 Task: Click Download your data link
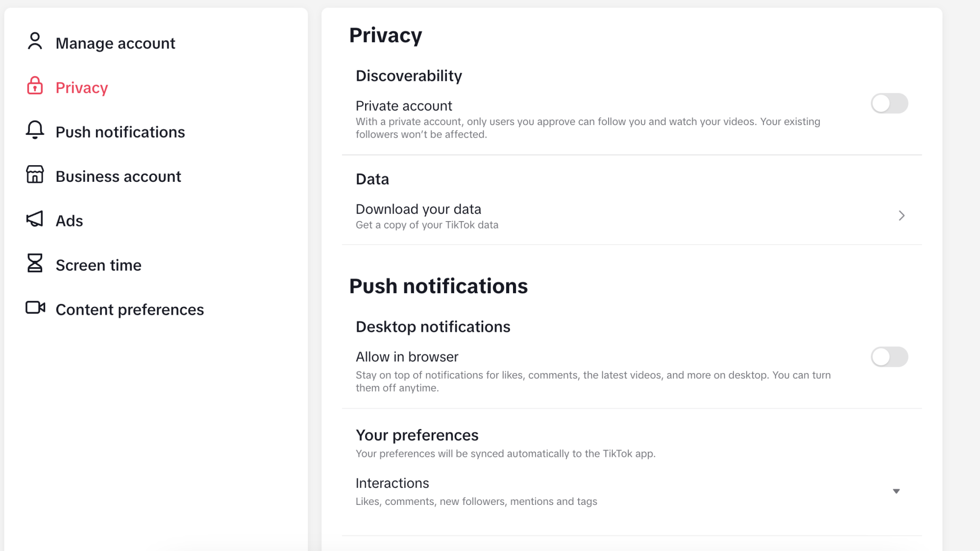418,209
